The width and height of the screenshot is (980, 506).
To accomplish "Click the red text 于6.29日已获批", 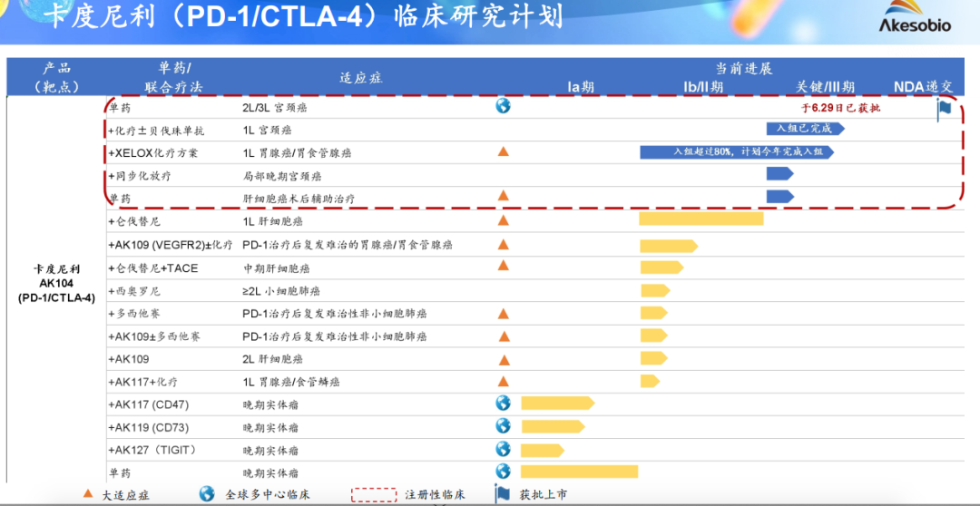I will click(x=840, y=107).
